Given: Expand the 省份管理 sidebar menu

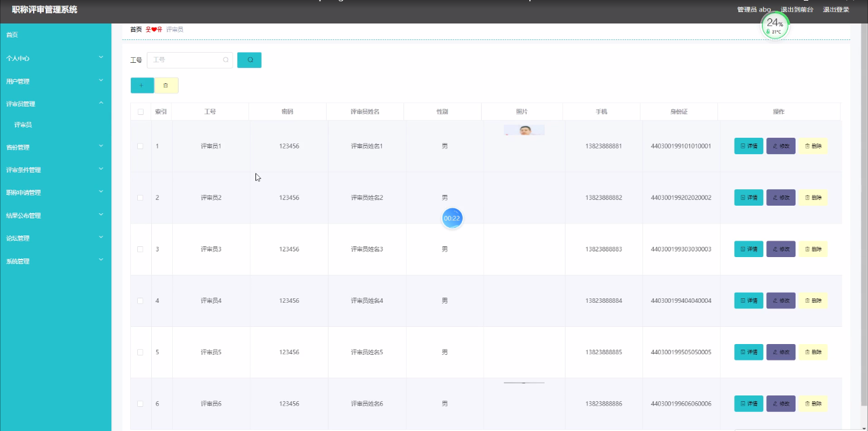Looking at the screenshot, I should tap(55, 147).
